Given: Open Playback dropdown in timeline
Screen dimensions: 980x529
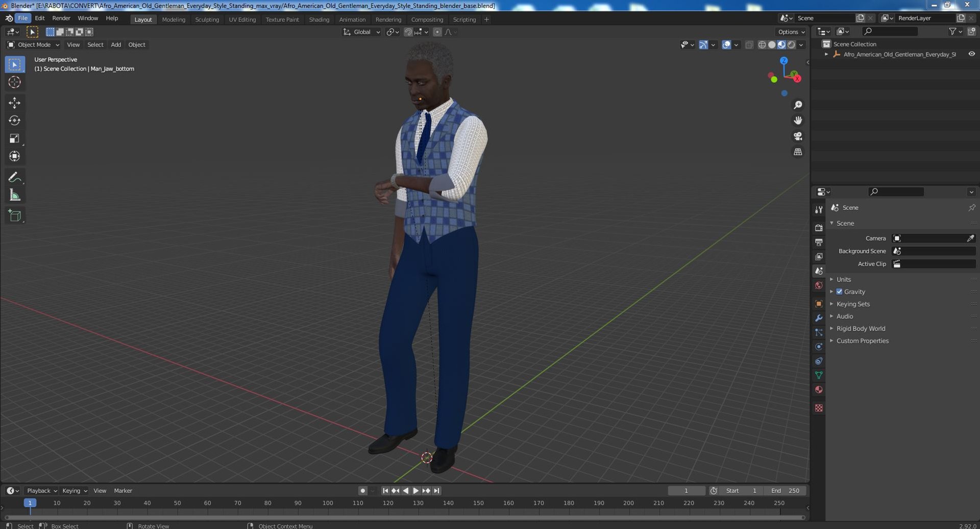Looking at the screenshot, I should click(x=41, y=491).
